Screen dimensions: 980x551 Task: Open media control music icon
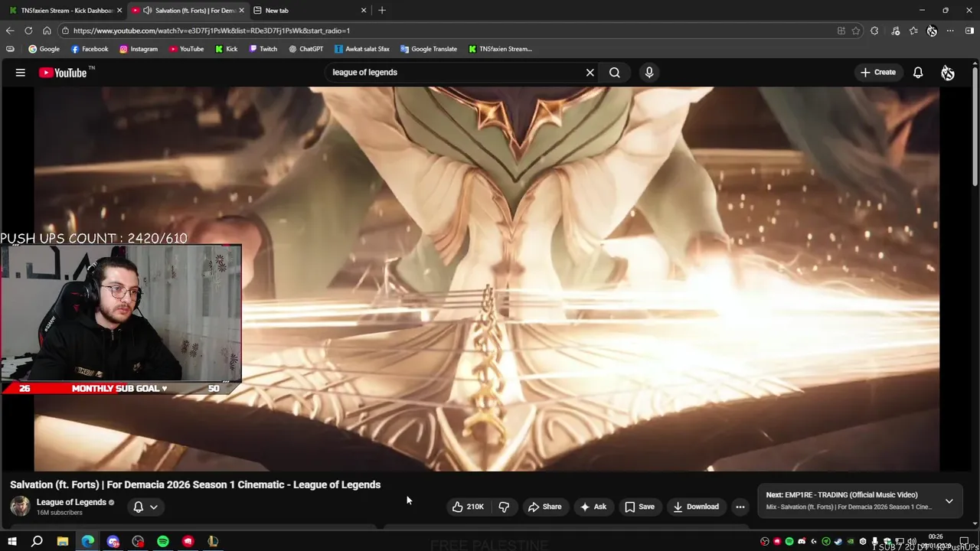point(895,31)
